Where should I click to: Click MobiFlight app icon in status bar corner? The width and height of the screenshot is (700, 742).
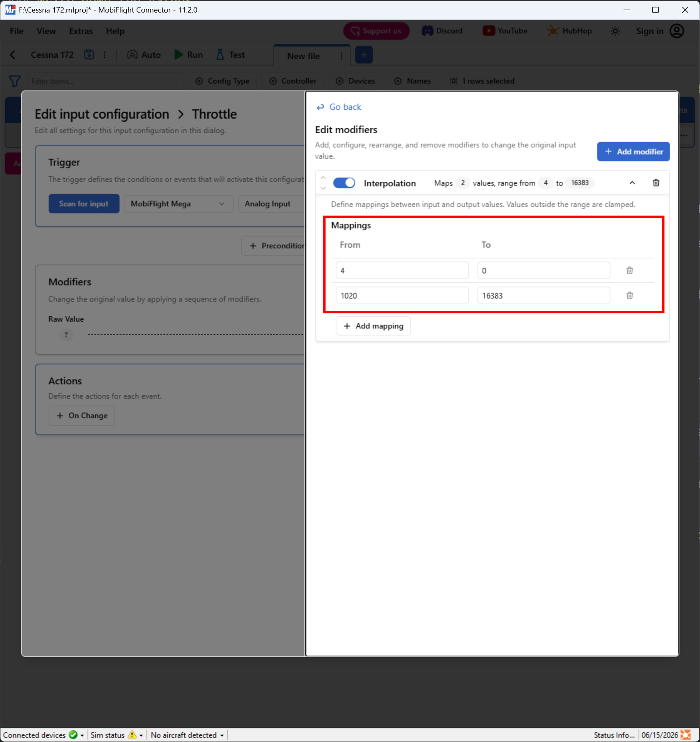click(x=685, y=735)
